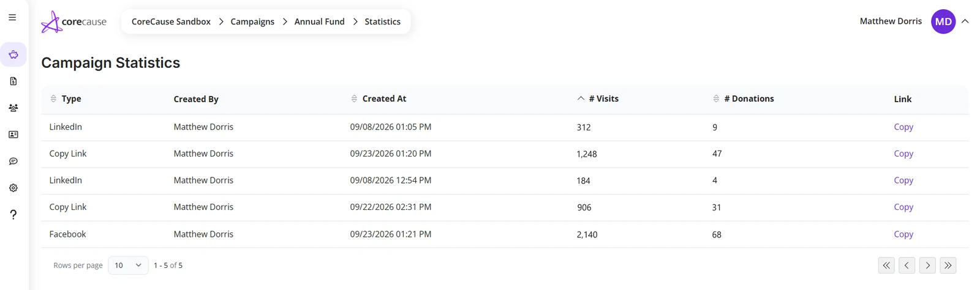
Task: Open the document invoice sidebar icon
Action: [13, 81]
